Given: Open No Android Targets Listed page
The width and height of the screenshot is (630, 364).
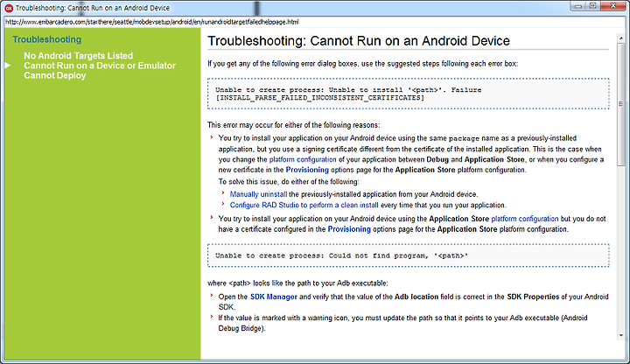Looking at the screenshot, I should click(79, 56).
